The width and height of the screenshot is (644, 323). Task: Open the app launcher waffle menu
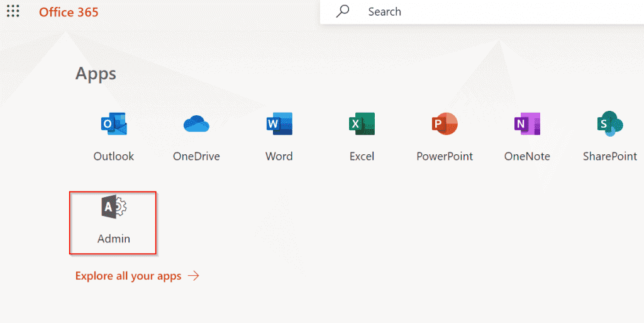coord(13,11)
